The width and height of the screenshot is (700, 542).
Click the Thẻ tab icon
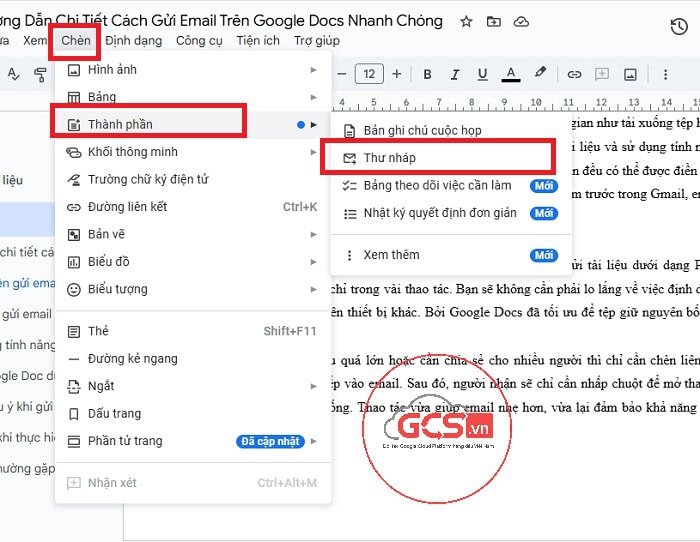click(x=74, y=332)
